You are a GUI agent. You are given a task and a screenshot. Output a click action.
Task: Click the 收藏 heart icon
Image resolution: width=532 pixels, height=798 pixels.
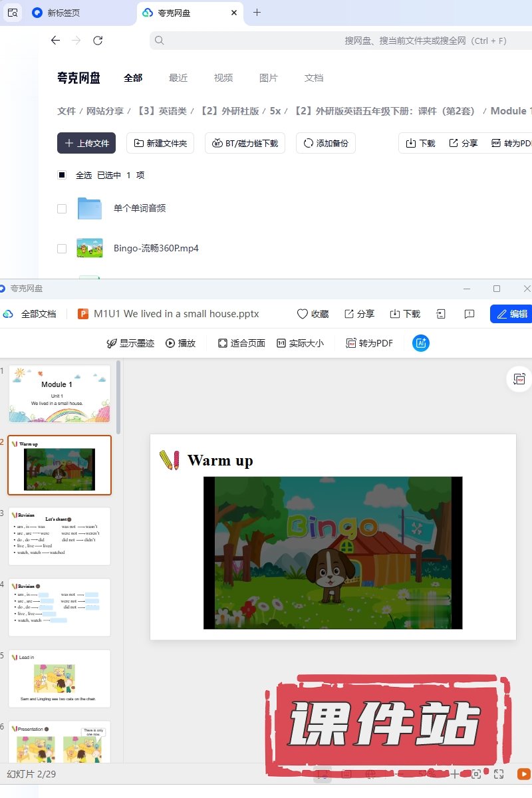303,314
